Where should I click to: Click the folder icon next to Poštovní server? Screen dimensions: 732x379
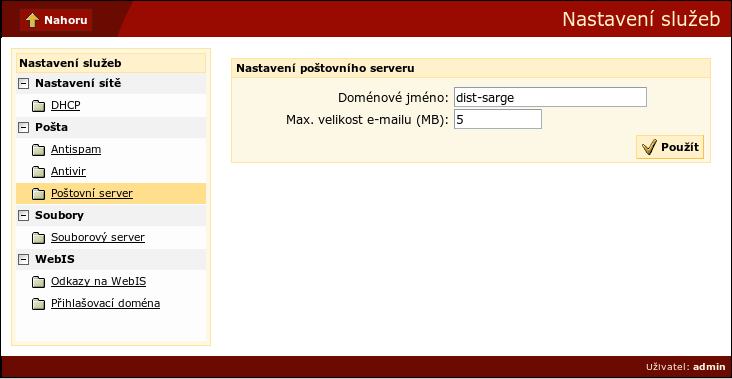[39, 194]
